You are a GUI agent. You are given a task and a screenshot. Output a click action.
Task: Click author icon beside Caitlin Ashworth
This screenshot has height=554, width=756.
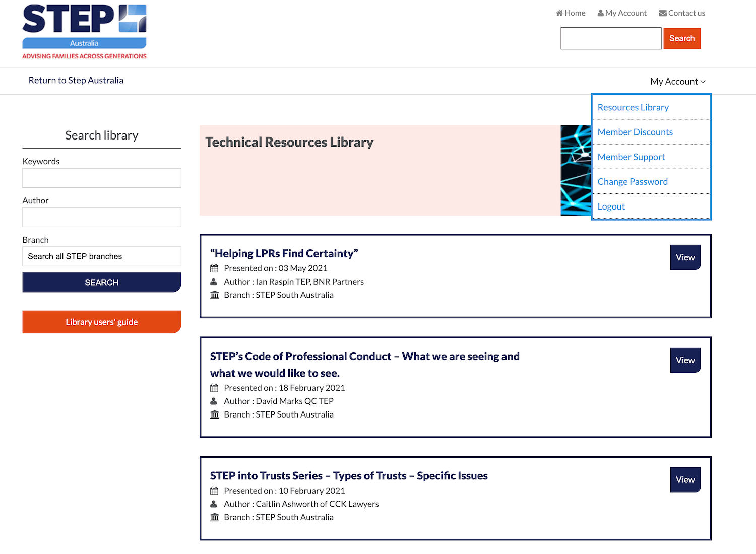click(x=214, y=504)
